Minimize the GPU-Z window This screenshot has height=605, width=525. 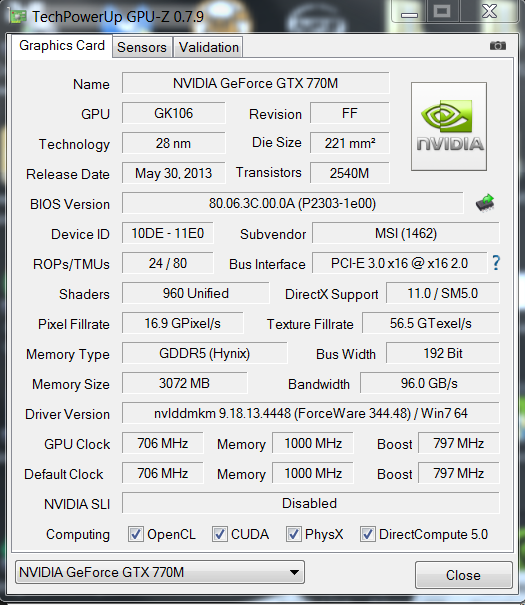(x=409, y=12)
